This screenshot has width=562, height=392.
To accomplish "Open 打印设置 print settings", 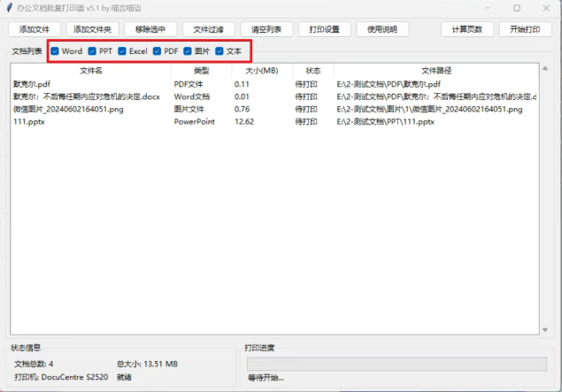I will [325, 29].
